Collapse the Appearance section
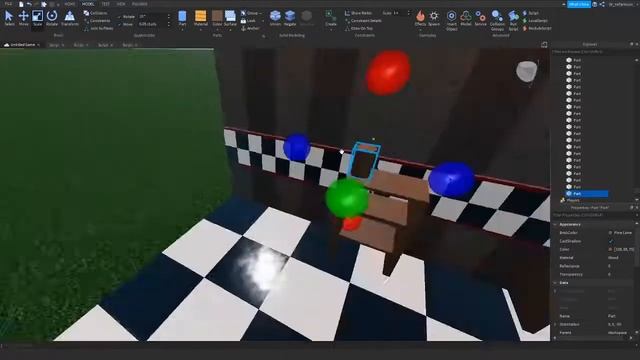The height and width of the screenshot is (360, 640). (x=555, y=224)
